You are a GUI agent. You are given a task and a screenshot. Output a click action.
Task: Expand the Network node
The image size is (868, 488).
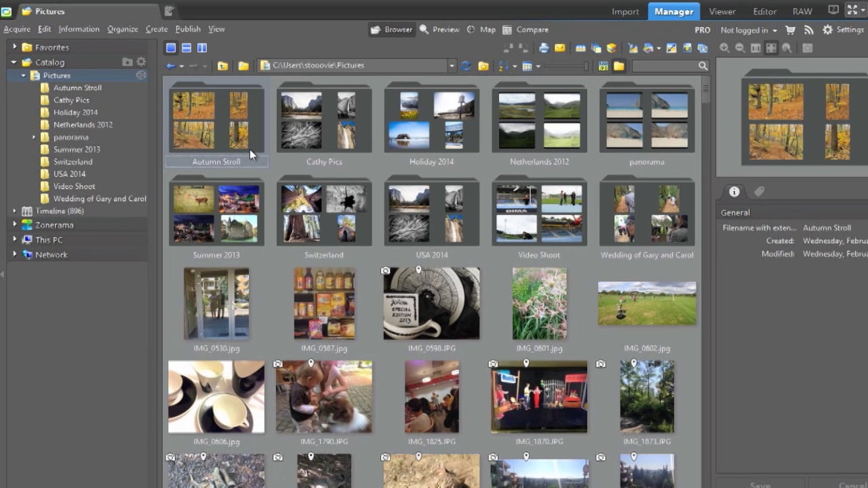[x=15, y=255]
